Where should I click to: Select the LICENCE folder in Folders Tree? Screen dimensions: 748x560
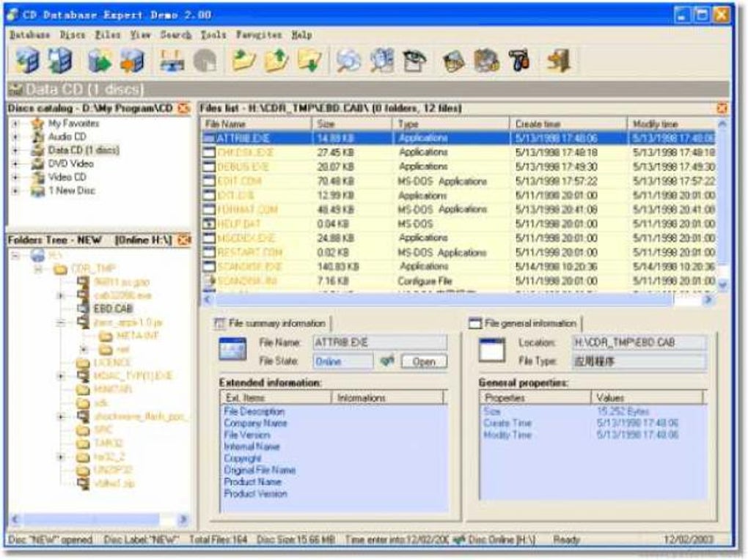[113, 363]
